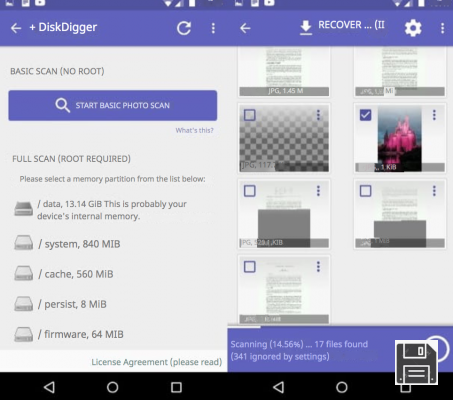Choose /cache, 560 MiB partition text

coord(76,274)
